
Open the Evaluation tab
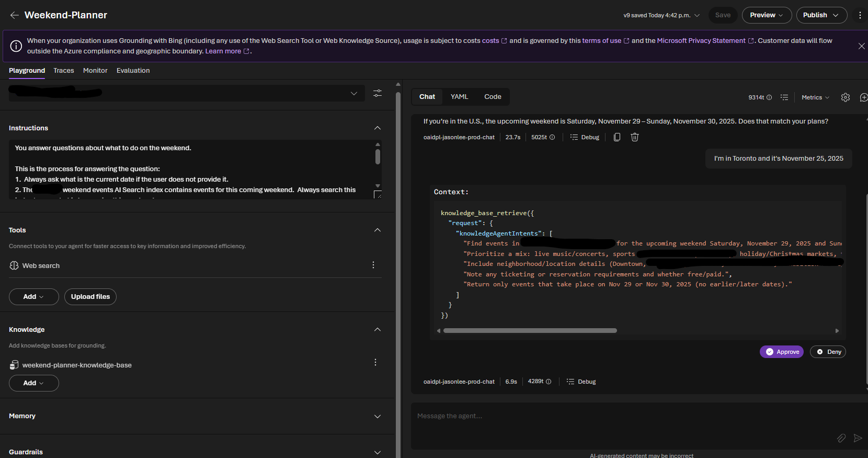coord(133,71)
